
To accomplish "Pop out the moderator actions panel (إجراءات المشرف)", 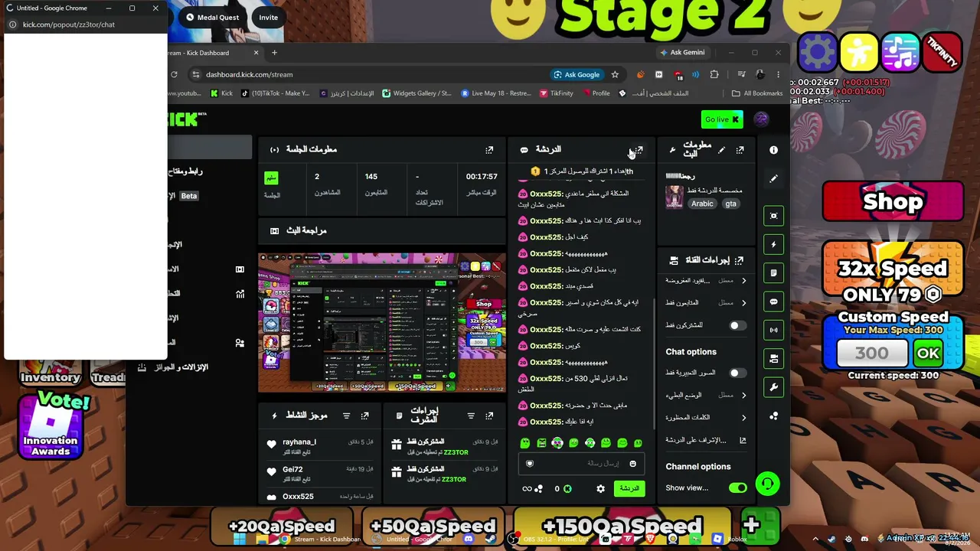I will click(489, 416).
